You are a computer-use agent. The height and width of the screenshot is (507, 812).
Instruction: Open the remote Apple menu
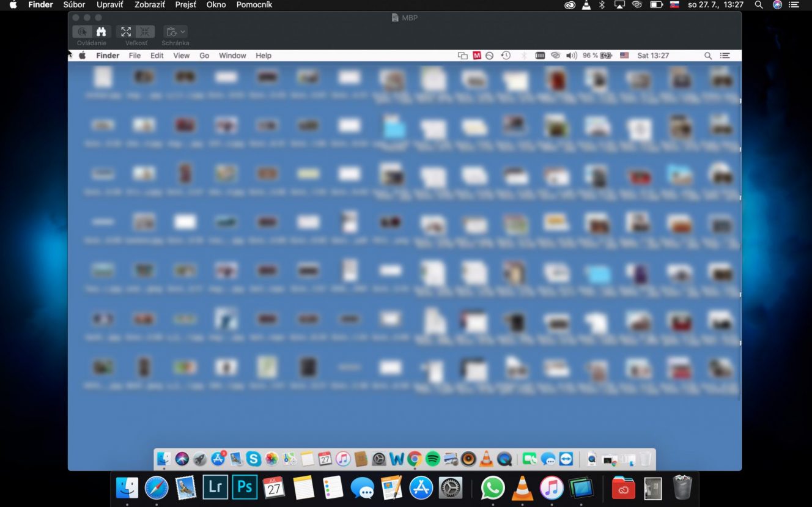[x=82, y=56]
